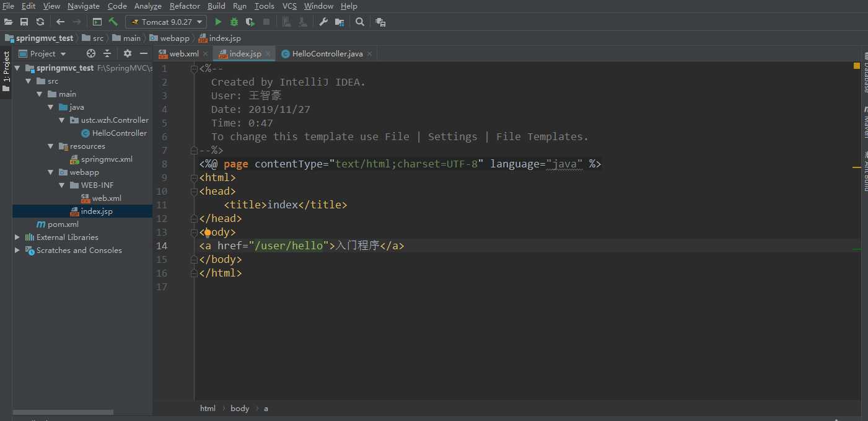
Task: Close the web.xml editor tab
Action: [x=206, y=54]
